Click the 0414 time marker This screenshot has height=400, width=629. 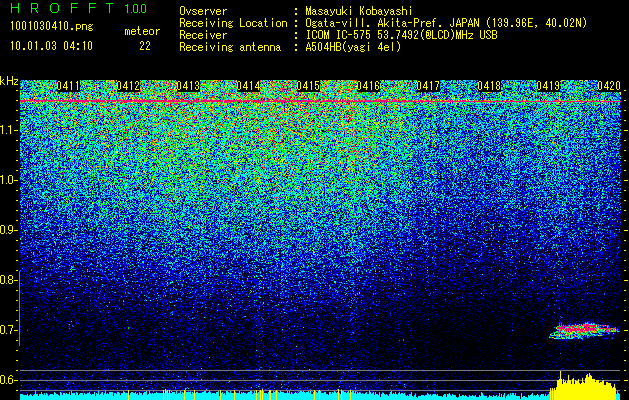(248, 86)
